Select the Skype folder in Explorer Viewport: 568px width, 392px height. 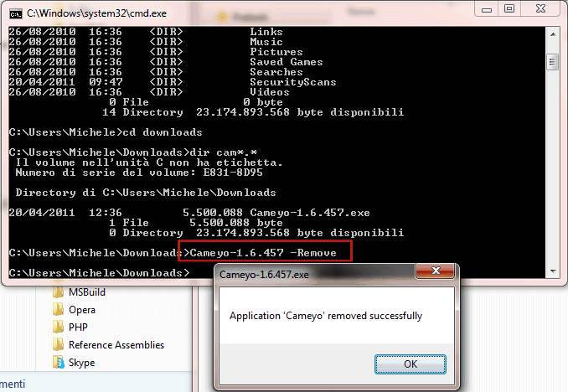(x=74, y=363)
